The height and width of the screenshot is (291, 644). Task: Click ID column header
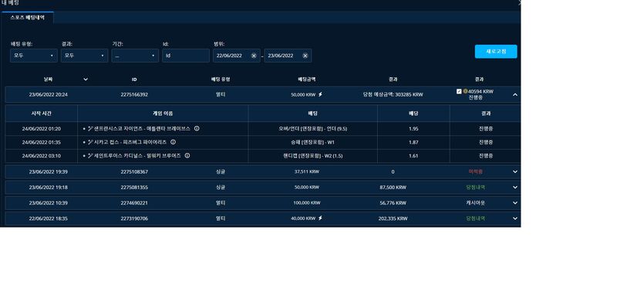[x=134, y=80]
